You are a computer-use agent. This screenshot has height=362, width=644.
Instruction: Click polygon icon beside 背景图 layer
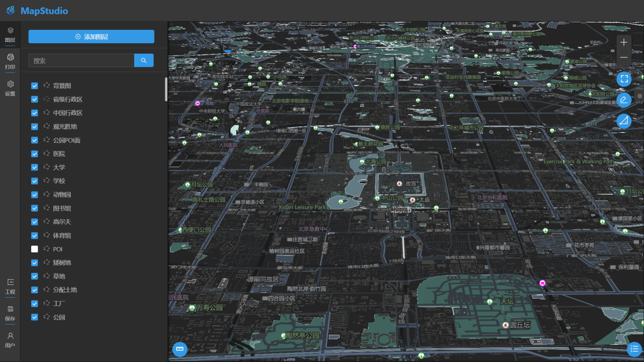[47, 86]
